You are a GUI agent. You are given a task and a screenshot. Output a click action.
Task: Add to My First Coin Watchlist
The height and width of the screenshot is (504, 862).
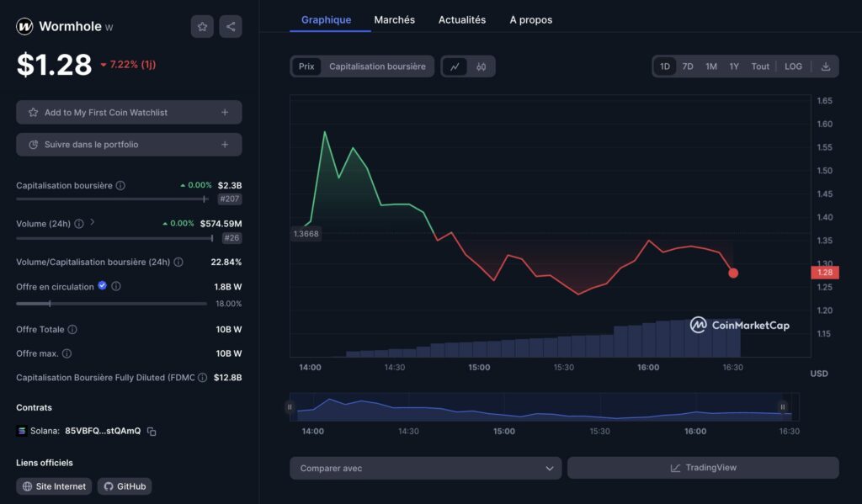[129, 112]
